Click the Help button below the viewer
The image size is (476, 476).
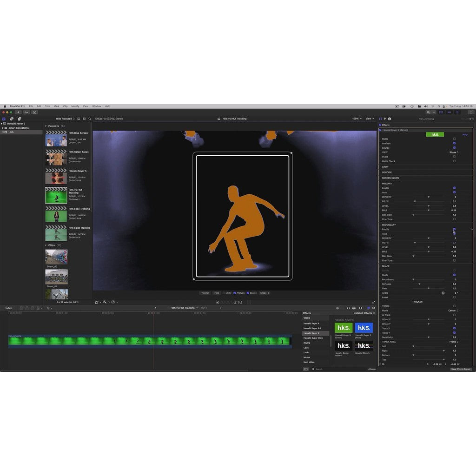click(x=217, y=293)
